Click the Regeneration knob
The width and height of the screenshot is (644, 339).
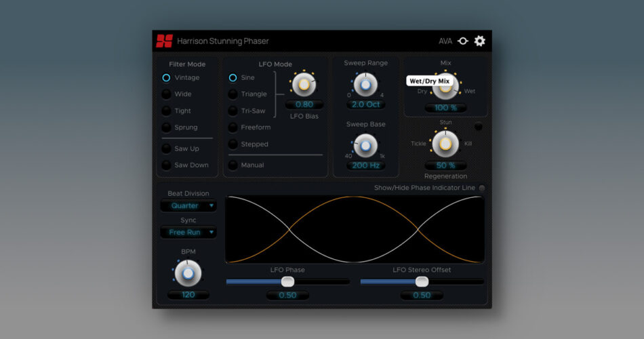coord(445,144)
